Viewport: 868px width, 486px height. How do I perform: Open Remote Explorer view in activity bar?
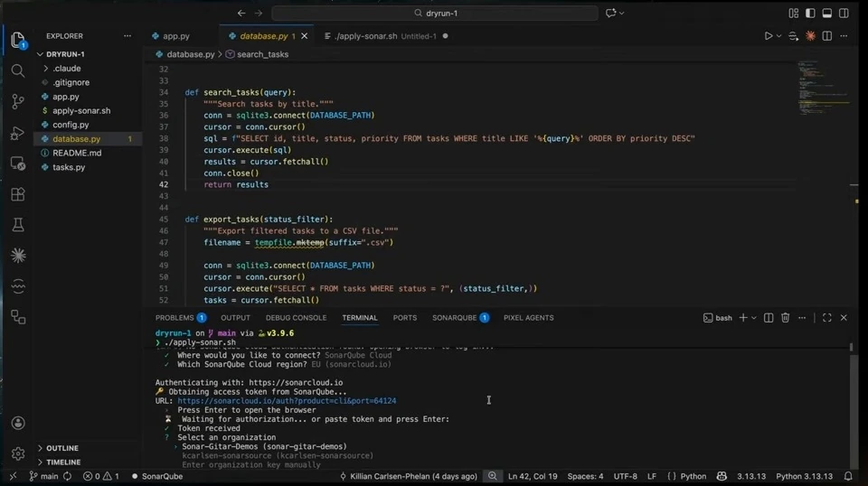pos(18,164)
